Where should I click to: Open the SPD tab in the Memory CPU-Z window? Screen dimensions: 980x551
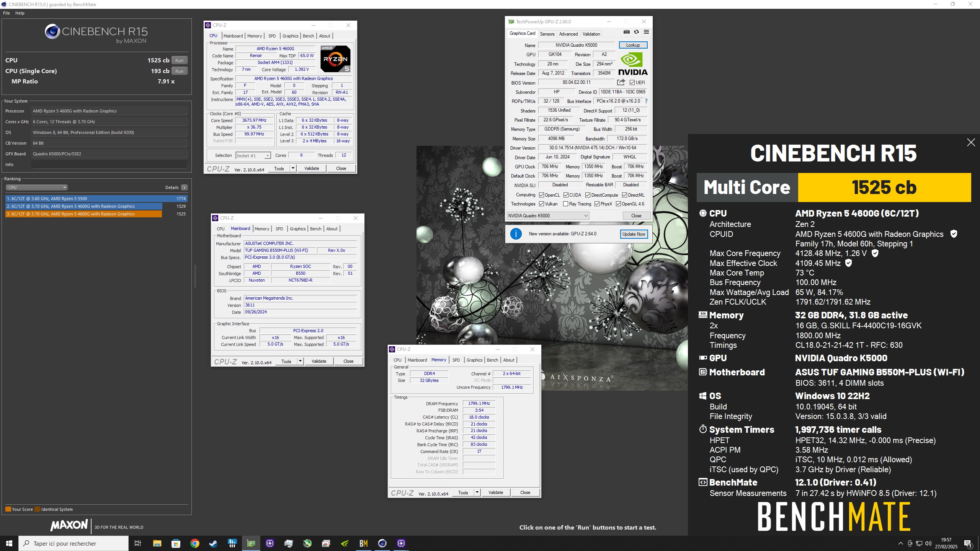point(456,360)
